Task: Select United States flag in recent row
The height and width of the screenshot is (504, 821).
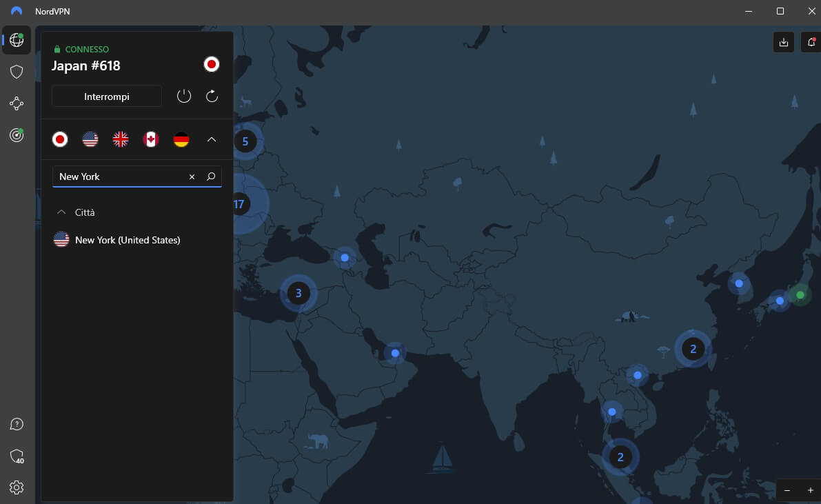Action: click(90, 139)
